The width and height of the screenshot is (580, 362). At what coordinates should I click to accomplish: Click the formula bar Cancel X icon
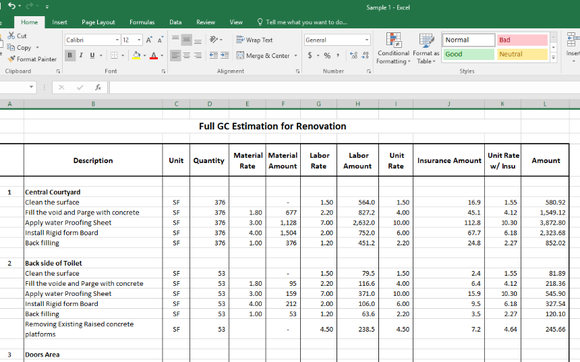(61, 87)
